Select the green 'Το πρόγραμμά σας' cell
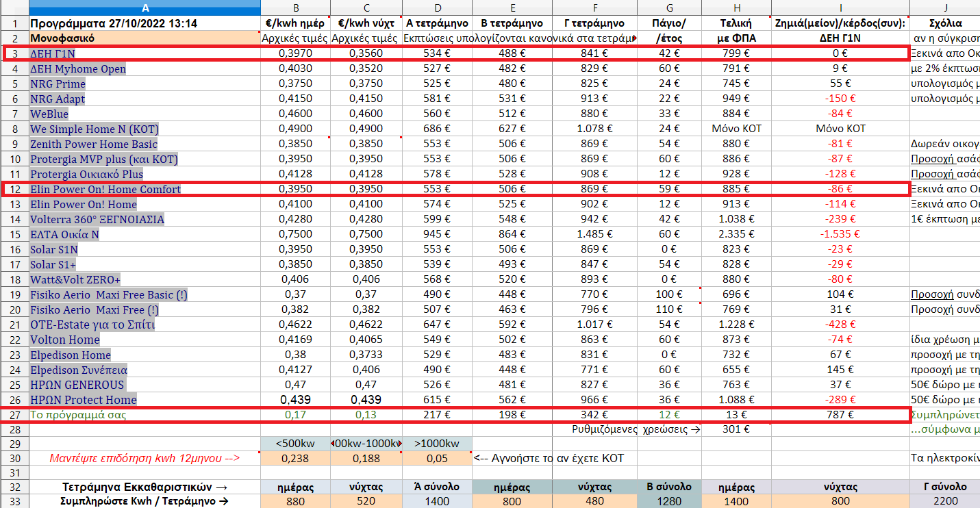Image resolution: width=980 pixels, height=508 pixels. tap(145, 415)
